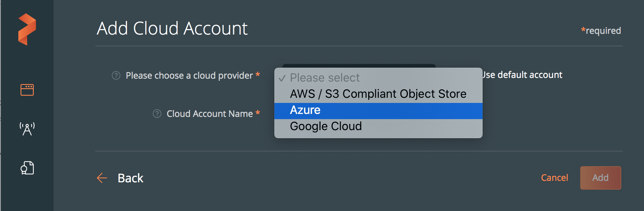The height and width of the screenshot is (211, 644).
Task: Choose AWS / S3 Compliant Object Store
Action: click(378, 94)
